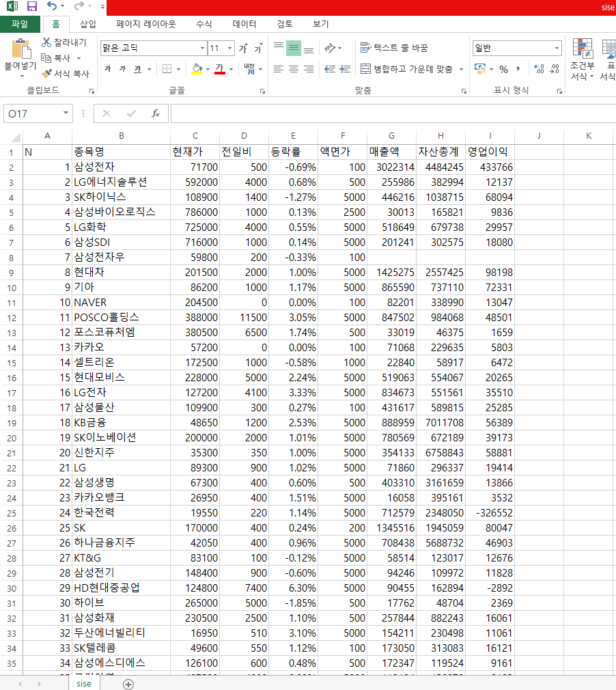This screenshot has width=616, height=690.
Task: Open the 맑은 고딕 font name dropdown
Action: pos(202,48)
